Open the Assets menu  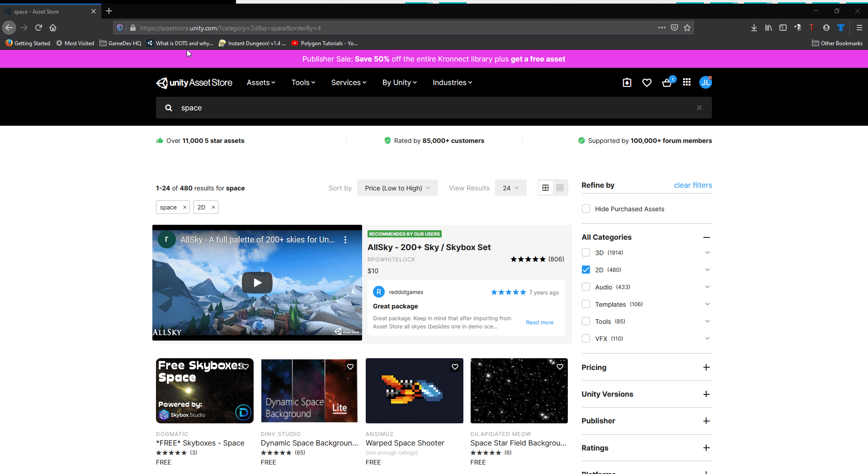261,82
